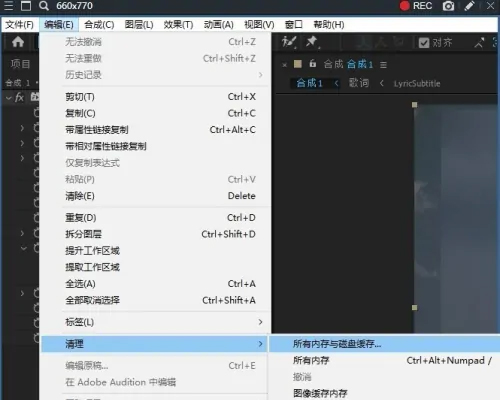Select the 歌词 breadcrumb
The image size is (500, 400).
(359, 83)
